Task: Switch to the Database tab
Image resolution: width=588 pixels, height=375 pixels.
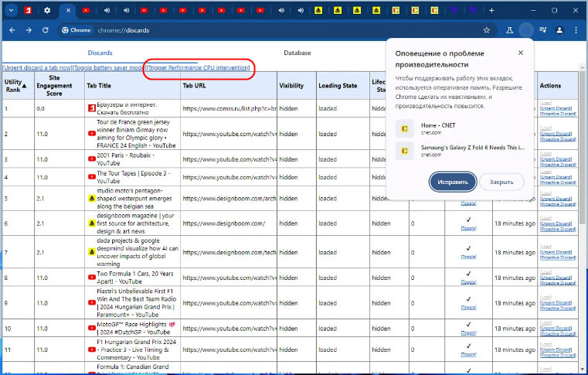Action: (x=297, y=53)
